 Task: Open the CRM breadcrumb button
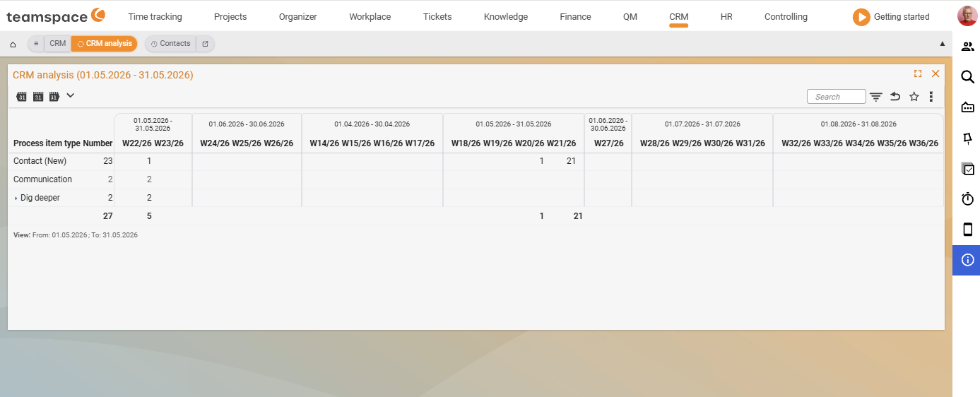tap(58, 44)
